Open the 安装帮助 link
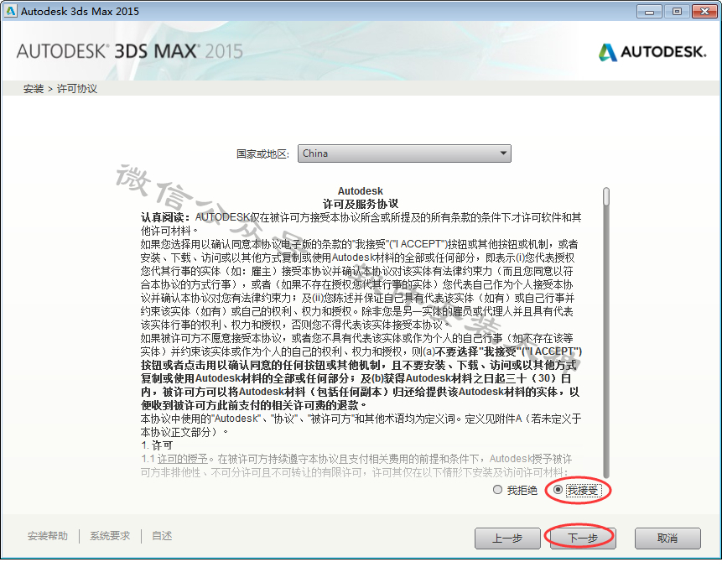 [48, 536]
